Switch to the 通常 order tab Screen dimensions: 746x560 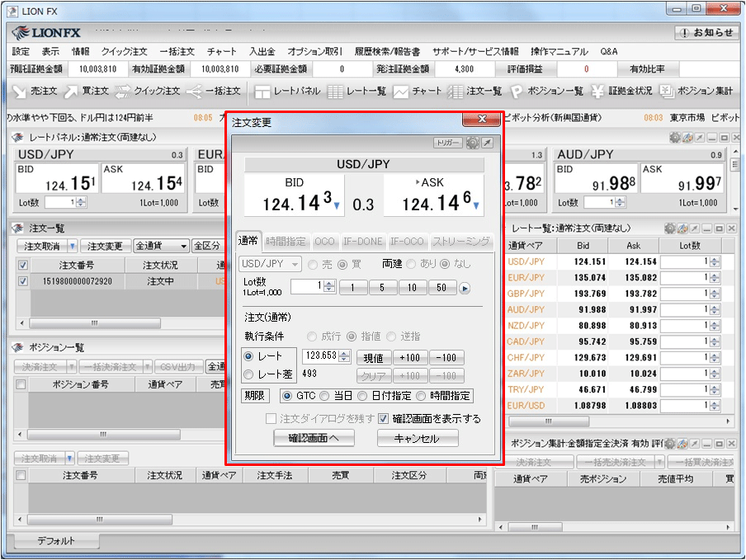click(x=248, y=241)
